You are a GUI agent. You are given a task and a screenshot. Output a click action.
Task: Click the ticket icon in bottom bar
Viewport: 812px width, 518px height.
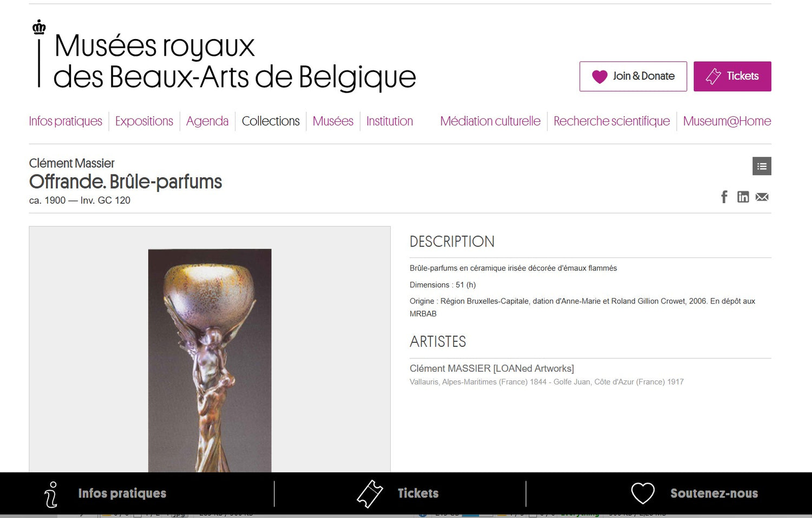370,494
